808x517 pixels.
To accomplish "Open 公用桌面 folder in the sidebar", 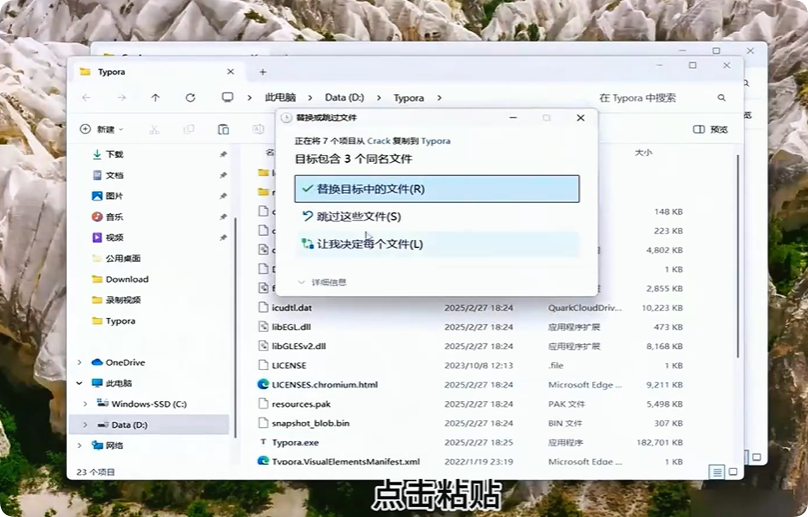I will pos(123,258).
